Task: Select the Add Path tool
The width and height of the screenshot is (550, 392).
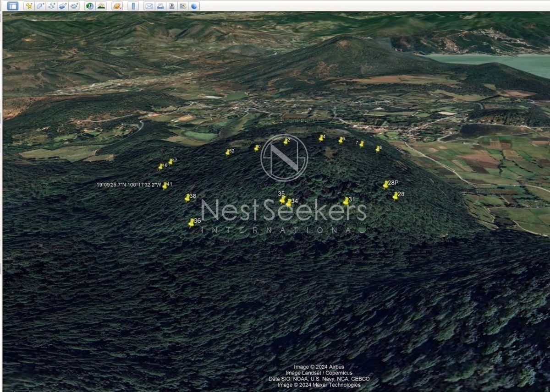Action: click(52, 6)
